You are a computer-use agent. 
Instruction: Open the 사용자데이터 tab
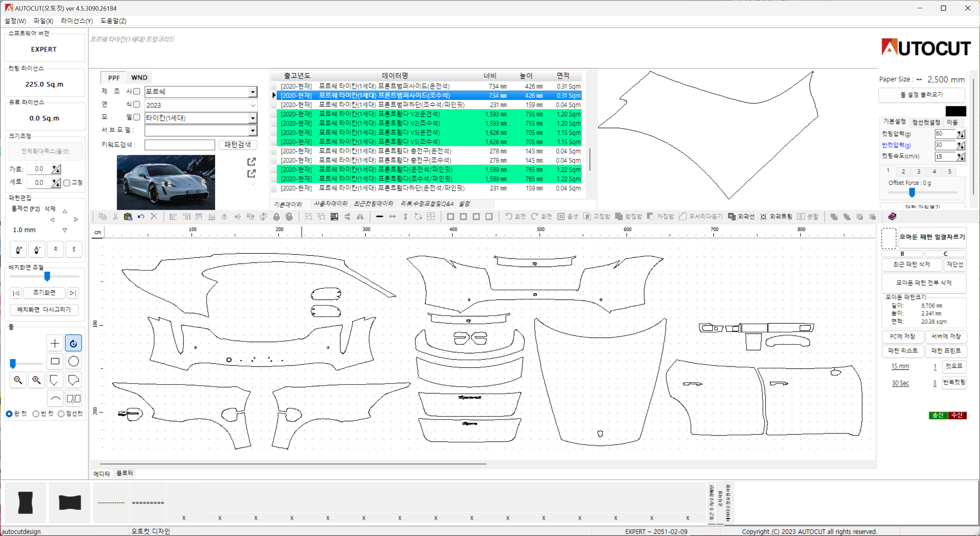[x=330, y=204]
